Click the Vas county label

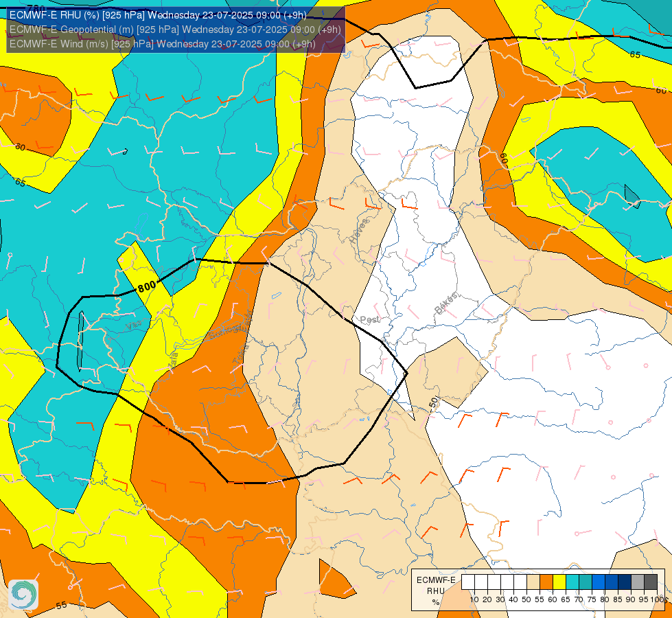[133, 326]
